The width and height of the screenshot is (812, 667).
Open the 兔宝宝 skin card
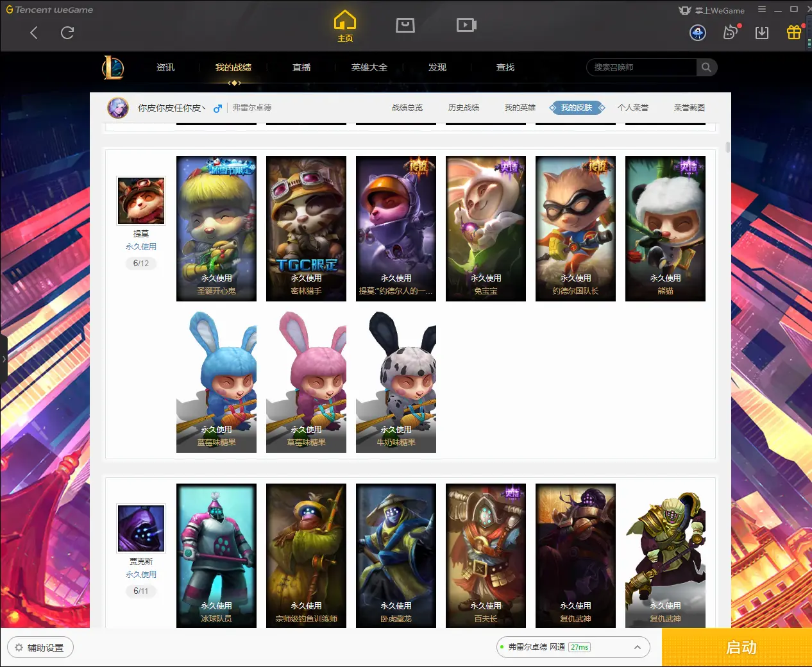tap(486, 228)
